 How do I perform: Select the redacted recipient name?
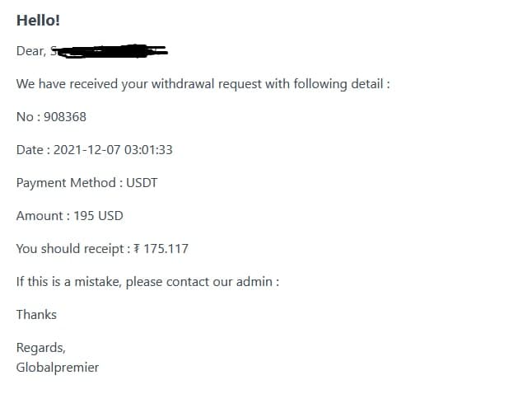coord(110,51)
